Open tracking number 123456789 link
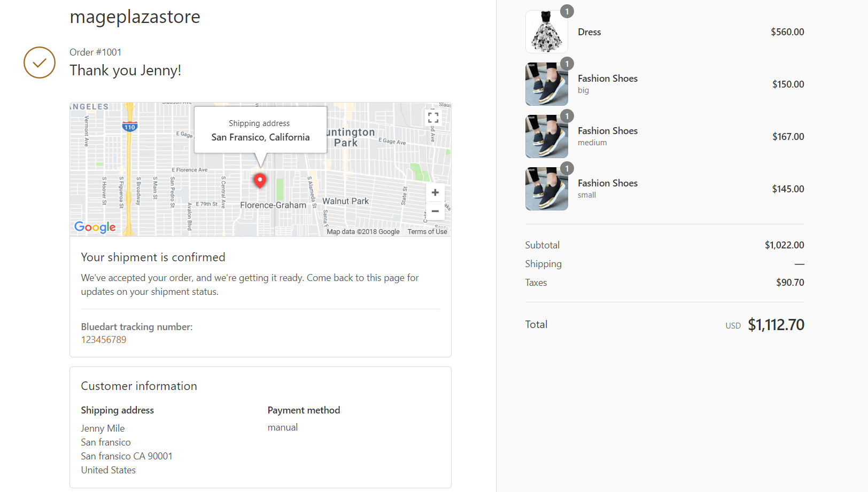Viewport: 868px width, 492px height. (104, 340)
